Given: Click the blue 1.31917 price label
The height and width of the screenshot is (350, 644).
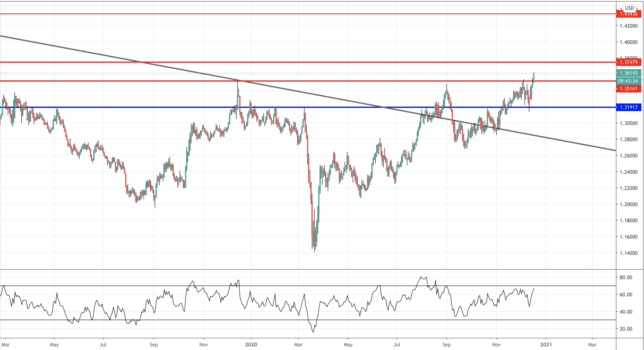Looking at the screenshot, I should tap(629, 107).
